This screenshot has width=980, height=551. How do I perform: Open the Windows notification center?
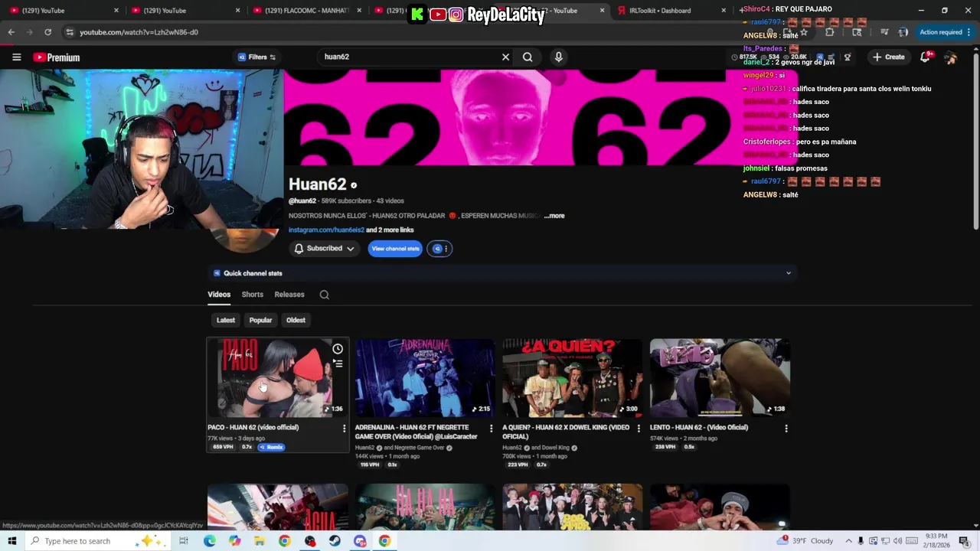[x=965, y=541]
